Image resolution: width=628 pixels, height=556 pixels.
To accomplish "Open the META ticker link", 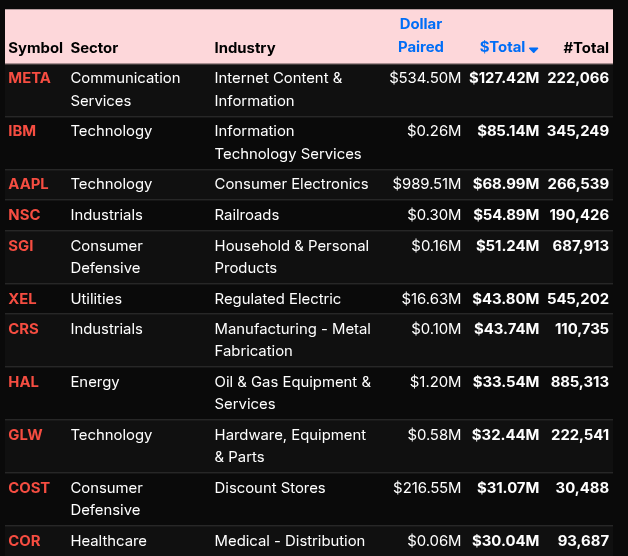I will 29,78.
